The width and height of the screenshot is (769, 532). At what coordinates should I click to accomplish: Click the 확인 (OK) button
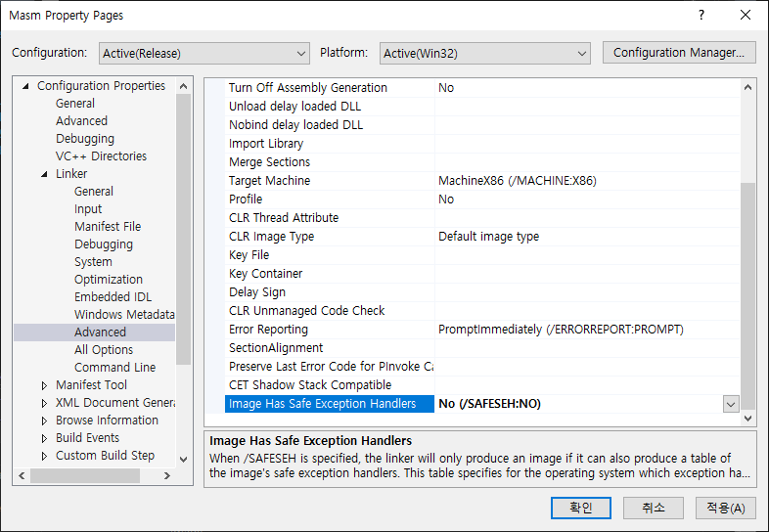click(x=581, y=508)
